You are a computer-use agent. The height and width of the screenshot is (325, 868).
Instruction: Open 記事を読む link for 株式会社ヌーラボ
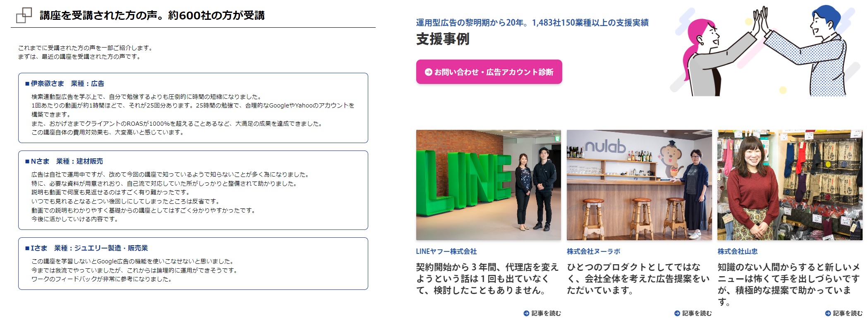[693, 313]
